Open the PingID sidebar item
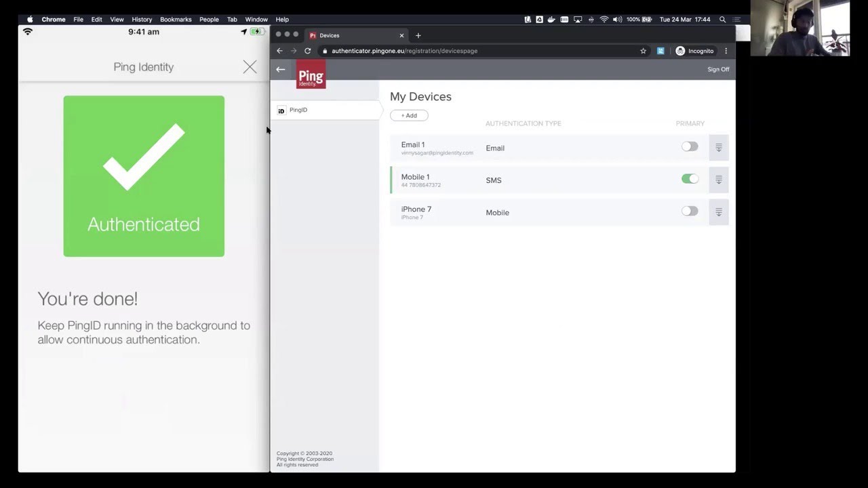Viewport: 868px width, 488px height. 326,110
